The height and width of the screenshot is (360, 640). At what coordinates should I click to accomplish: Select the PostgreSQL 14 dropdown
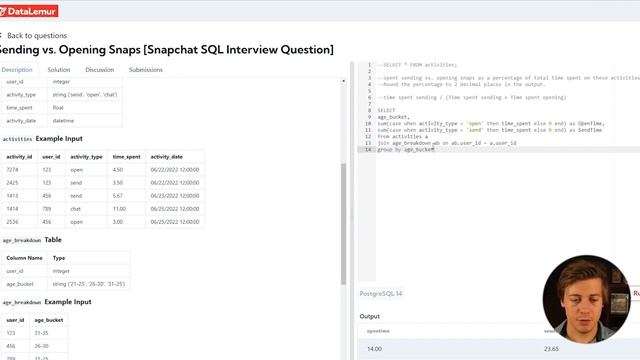coord(381,293)
